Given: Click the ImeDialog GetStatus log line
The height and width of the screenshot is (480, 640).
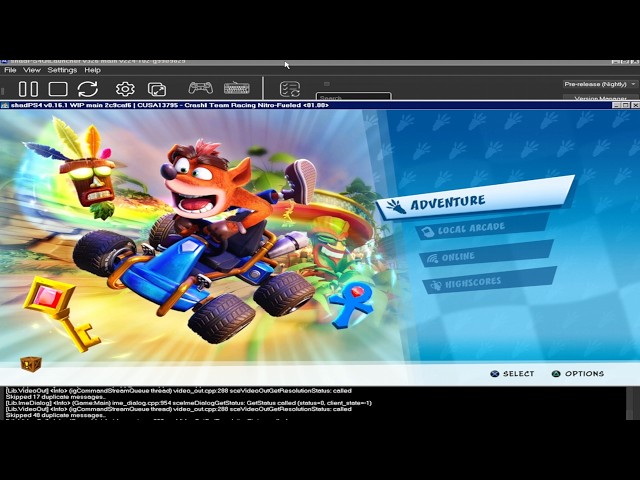Looking at the screenshot, I should pos(189,403).
